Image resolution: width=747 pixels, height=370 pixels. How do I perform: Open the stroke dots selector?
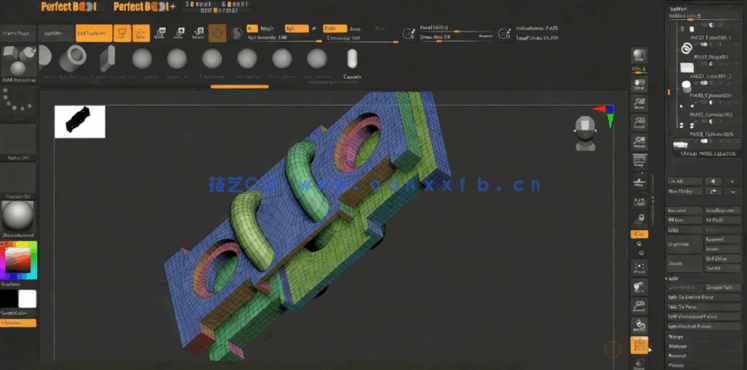click(18, 104)
